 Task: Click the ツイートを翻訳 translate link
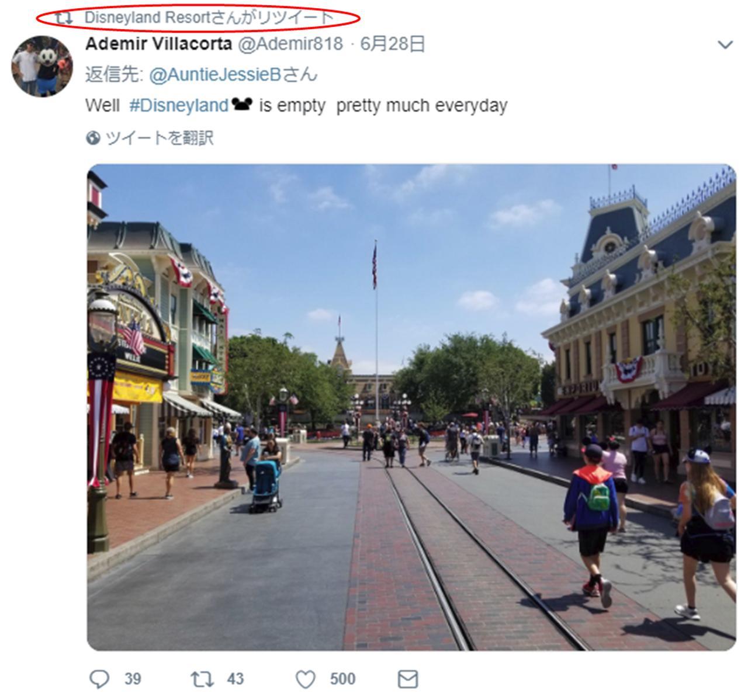160,138
